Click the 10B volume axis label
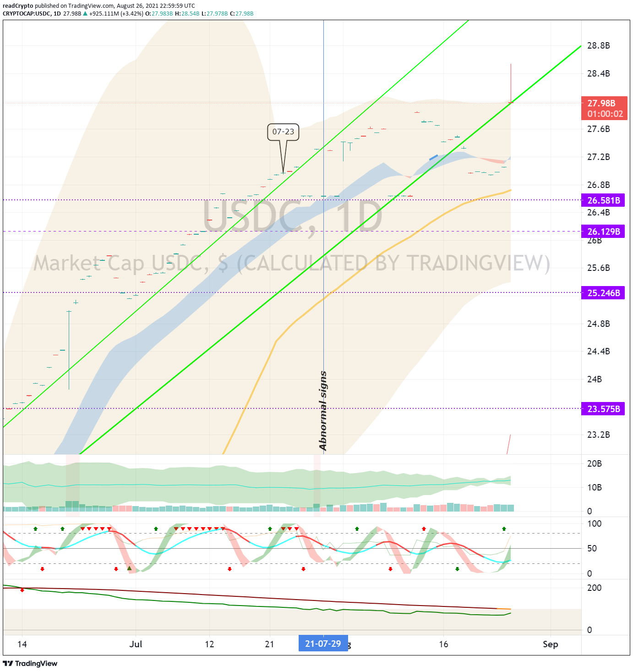Image resolution: width=633 pixels, height=672 pixels. click(595, 487)
